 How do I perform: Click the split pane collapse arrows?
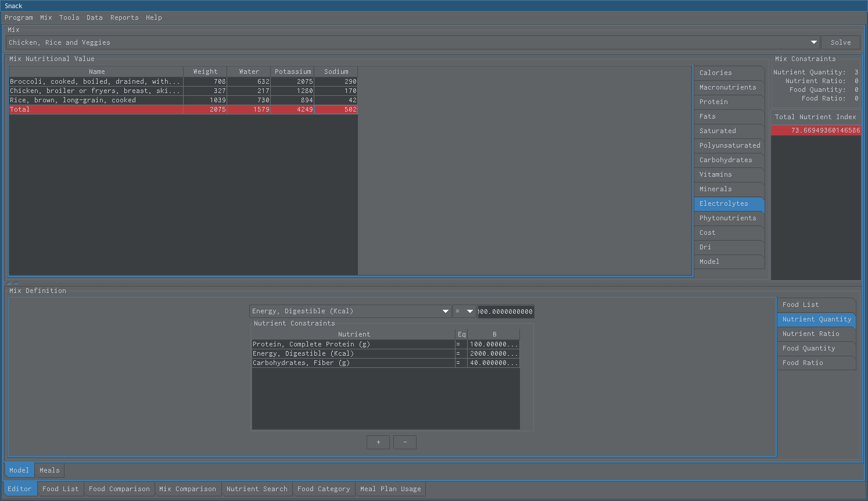click(12, 283)
